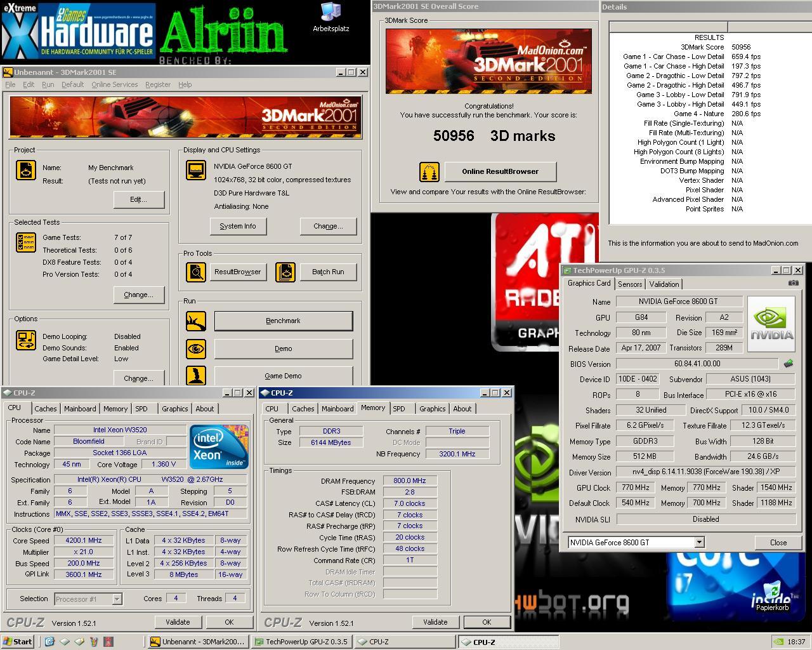Click Validate in the left CPU-Z window

(178, 622)
